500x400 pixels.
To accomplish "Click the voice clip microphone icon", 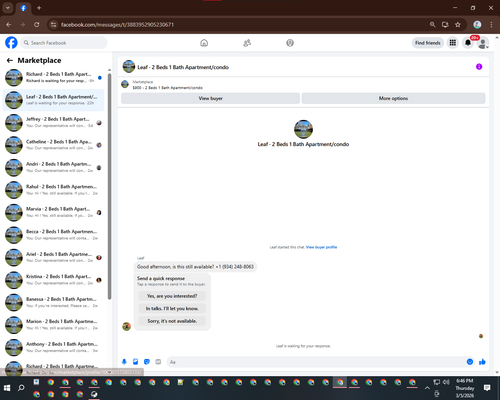I will pos(124,362).
